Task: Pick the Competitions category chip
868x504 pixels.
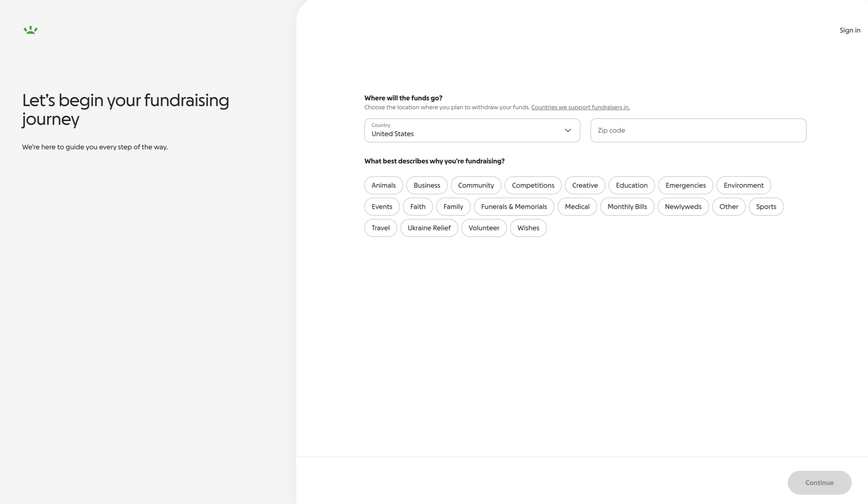Action: pyautogui.click(x=533, y=185)
